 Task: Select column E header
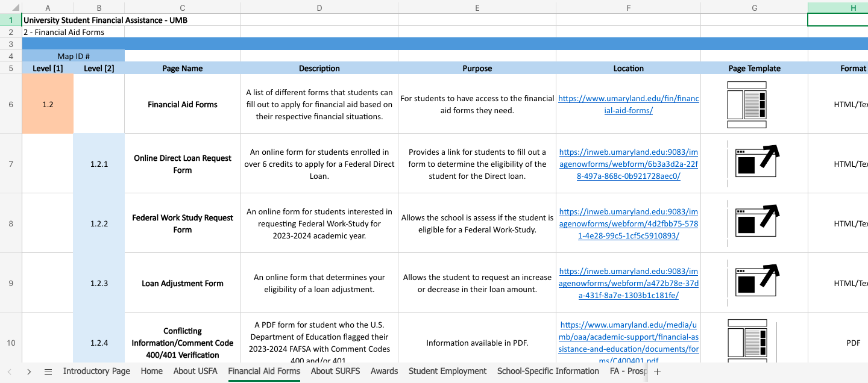pyautogui.click(x=477, y=7)
